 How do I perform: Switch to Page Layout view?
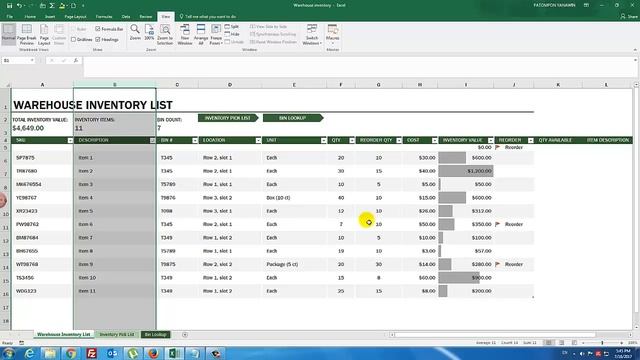tap(44, 34)
